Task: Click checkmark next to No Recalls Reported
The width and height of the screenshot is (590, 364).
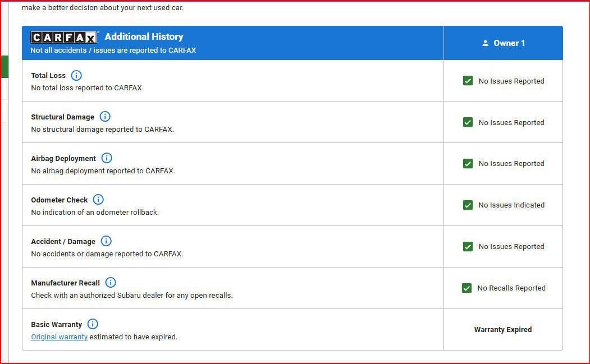Action: (x=466, y=288)
